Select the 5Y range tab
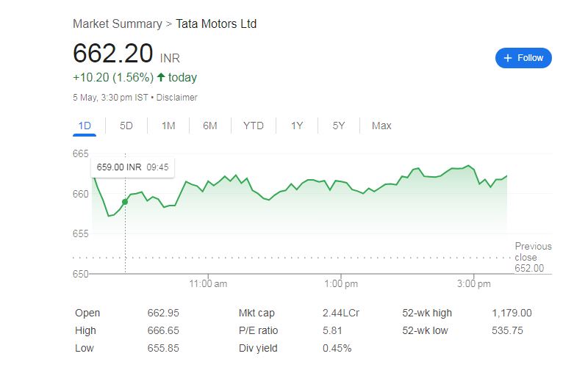The image size is (588, 370). pos(339,126)
